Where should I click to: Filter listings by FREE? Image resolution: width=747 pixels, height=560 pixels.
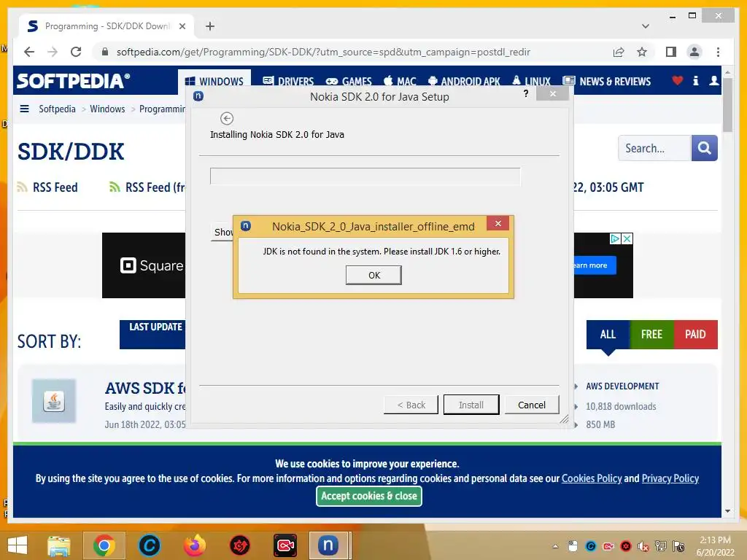click(x=651, y=334)
